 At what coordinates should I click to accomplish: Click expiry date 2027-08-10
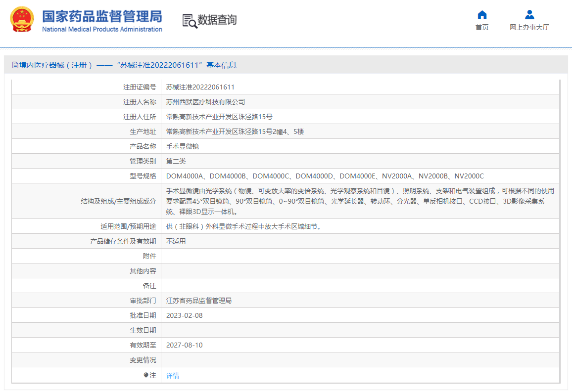coord(184,346)
